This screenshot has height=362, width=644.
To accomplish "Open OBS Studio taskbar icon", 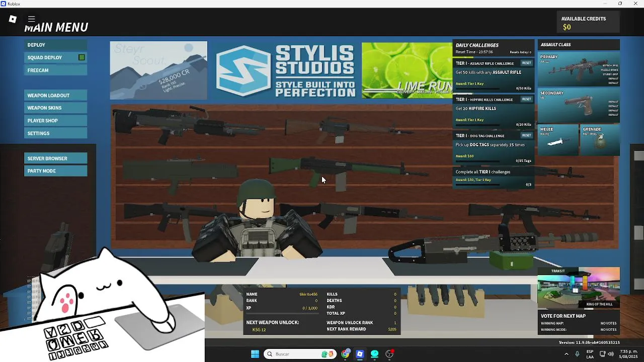I will point(389,354).
